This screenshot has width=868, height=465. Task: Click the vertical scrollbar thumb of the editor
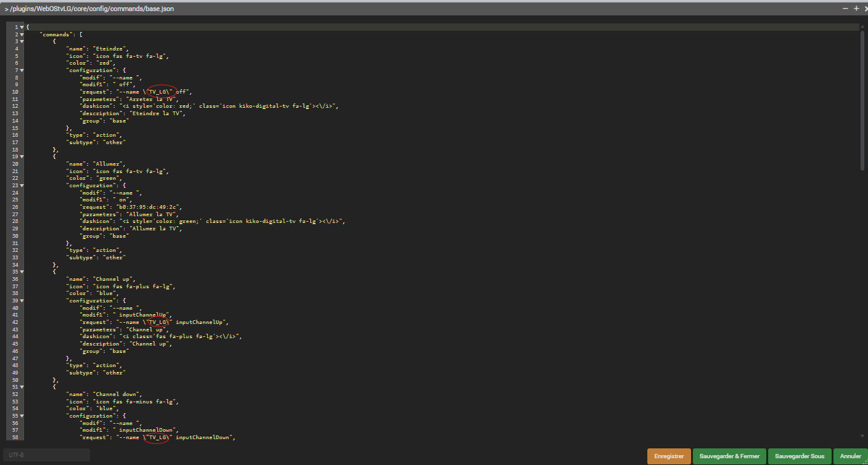point(862,100)
